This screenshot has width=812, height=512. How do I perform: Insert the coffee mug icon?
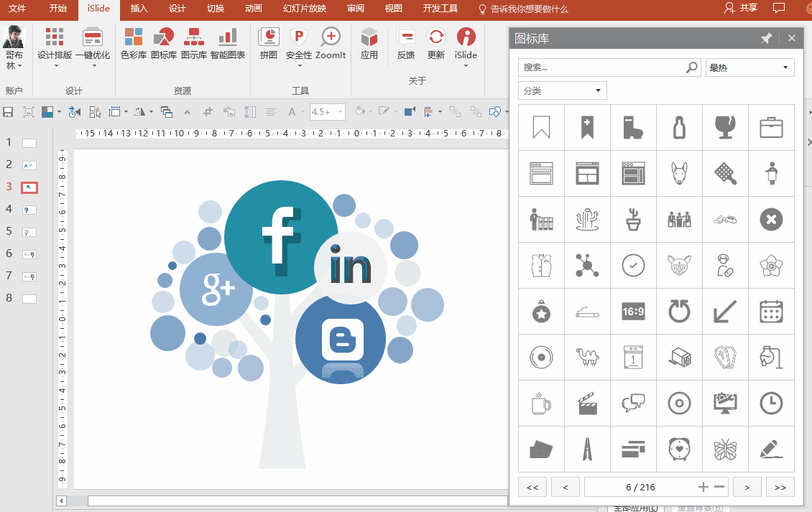tap(541, 404)
